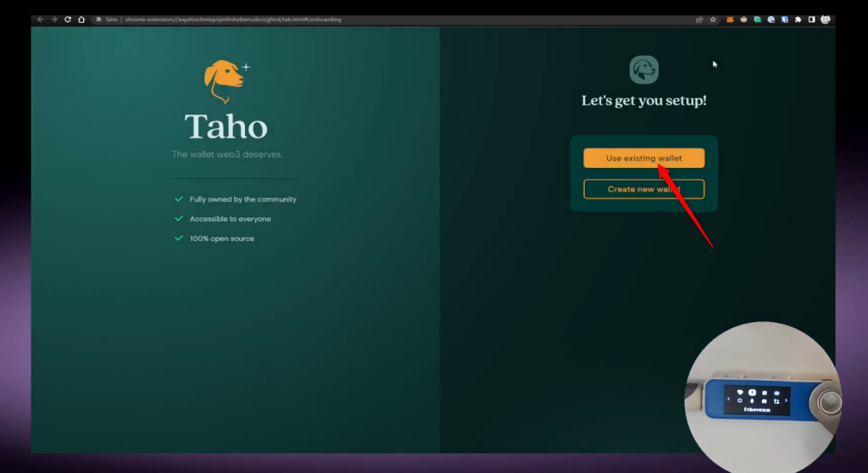This screenshot has width=868, height=473.
Task: Click the browser forward arrow
Action: click(53, 19)
